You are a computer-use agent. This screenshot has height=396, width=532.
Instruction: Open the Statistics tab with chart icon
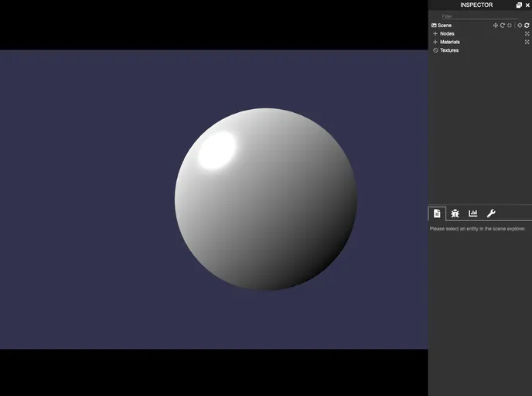click(472, 213)
